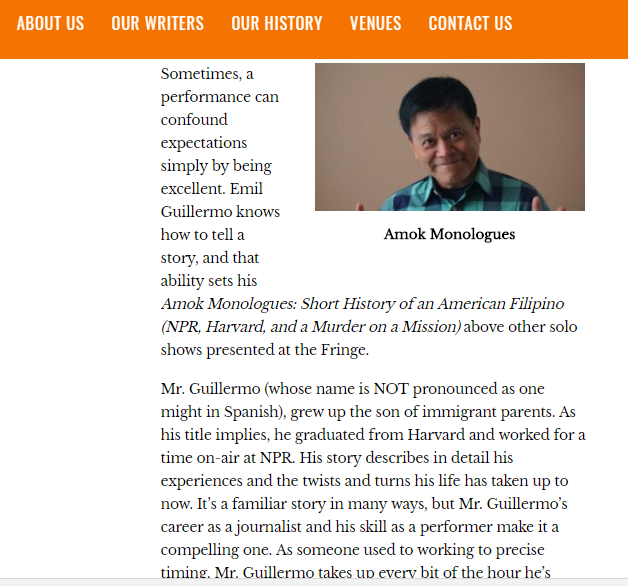Click the phrase "career as a journalist"
628x586 pixels.
(231, 527)
